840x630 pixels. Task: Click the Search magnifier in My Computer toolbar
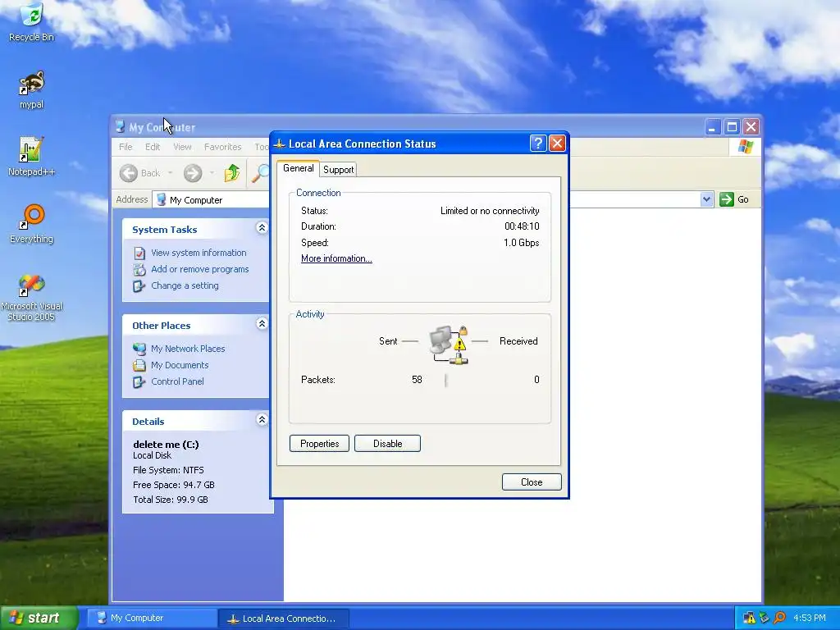[x=261, y=173]
